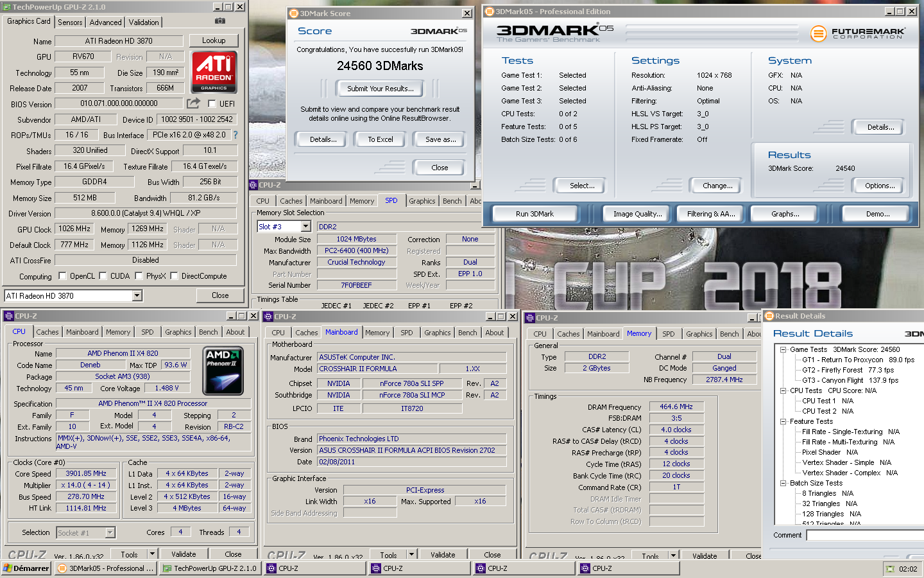Toggle the UEFI checkbox in GPU-Z

[x=212, y=103]
